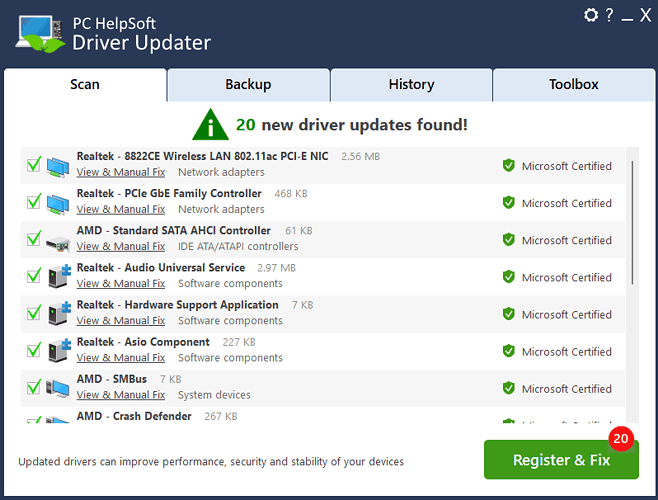Open View & Manual Fix for PCIe GbE Controller

(121, 209)
